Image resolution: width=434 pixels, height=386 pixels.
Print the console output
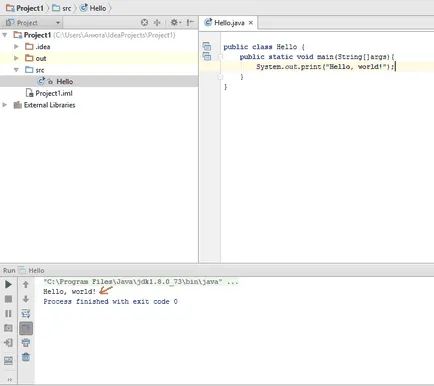[x=26, y=343]
